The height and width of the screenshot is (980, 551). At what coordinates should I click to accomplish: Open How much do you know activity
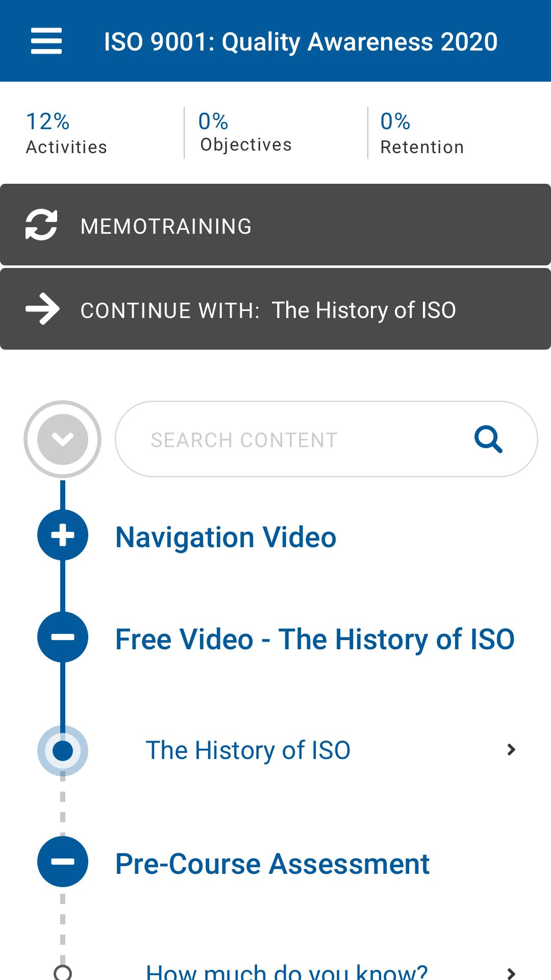[287, 971]
